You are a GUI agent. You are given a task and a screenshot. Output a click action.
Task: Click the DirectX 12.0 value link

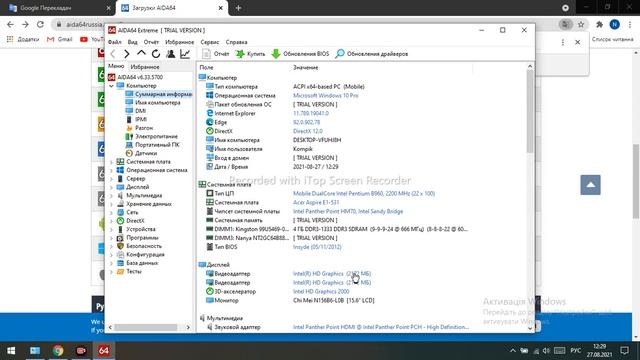[308, 131]
